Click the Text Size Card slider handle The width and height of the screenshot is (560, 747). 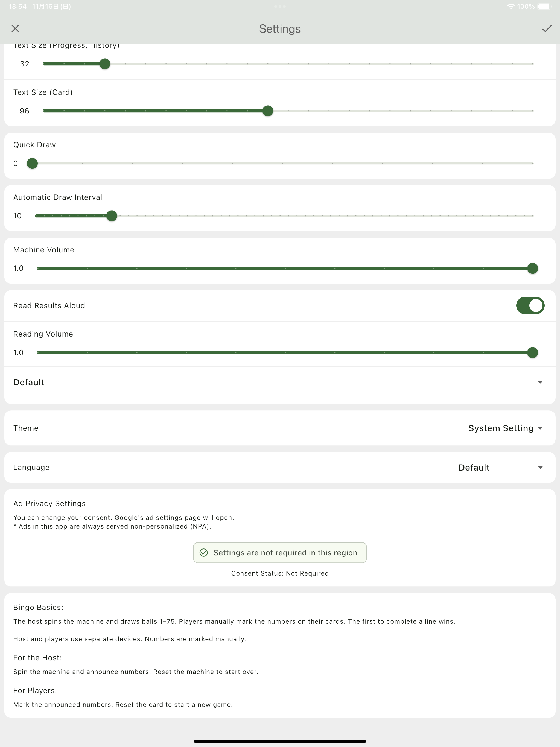pos(268,111)
